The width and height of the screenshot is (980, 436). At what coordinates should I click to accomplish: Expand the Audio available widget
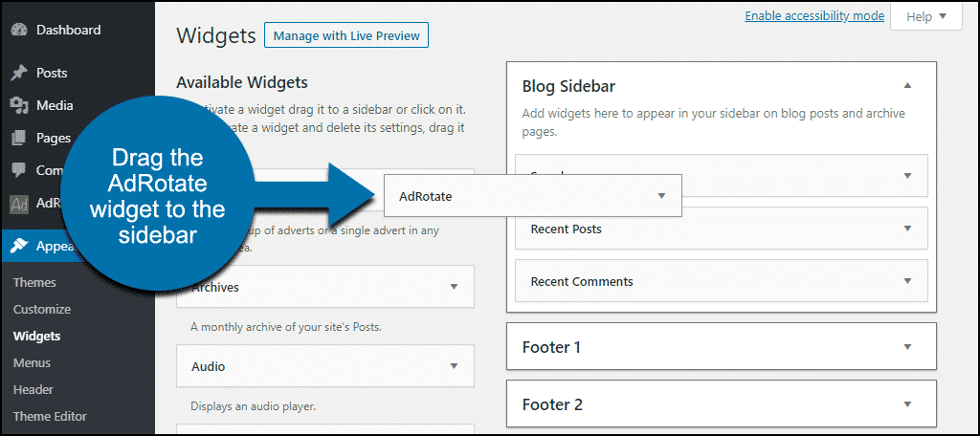click(x=455, y=366)
